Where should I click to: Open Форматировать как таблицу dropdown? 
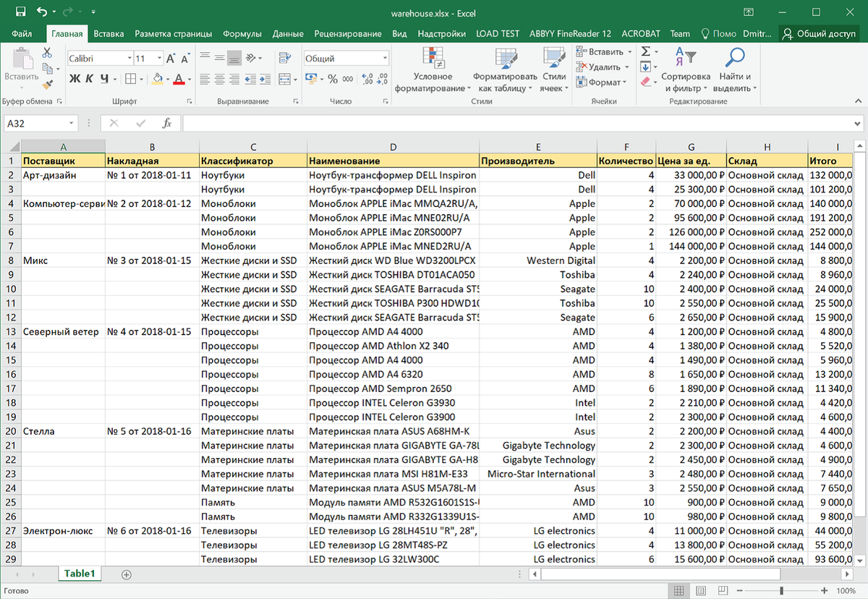coord(505,69)
